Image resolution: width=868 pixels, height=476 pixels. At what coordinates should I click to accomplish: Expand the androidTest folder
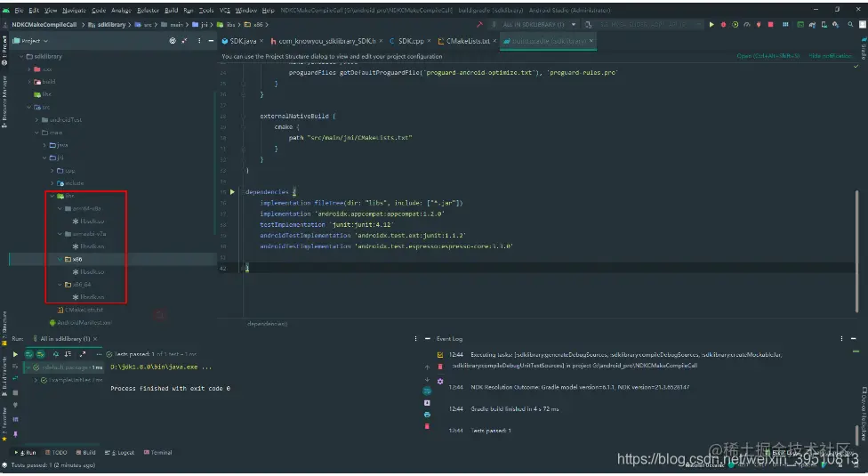pos(37,120)
